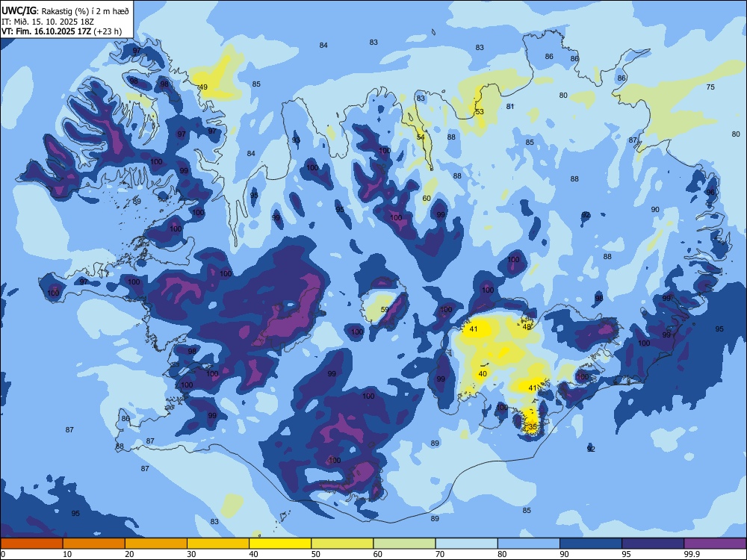Click the '99.9' legend tick label
The width and height of the screenshot is (747, 560).
[691, 554]
